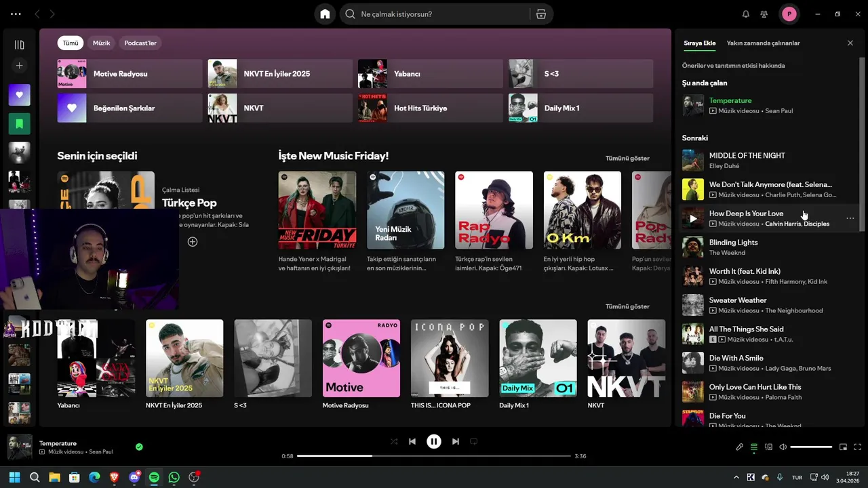Open the S <3 shortcut tile
868x488 pixels.
pyautogui.click(x=581, y=73)
